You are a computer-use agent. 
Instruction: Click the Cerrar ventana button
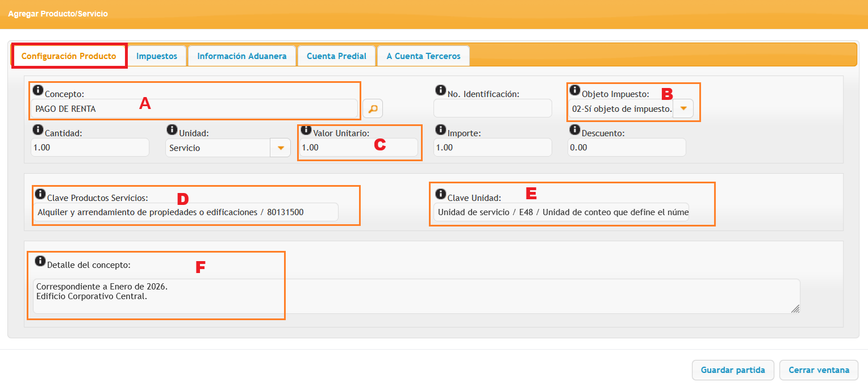[x=819, y=370]
